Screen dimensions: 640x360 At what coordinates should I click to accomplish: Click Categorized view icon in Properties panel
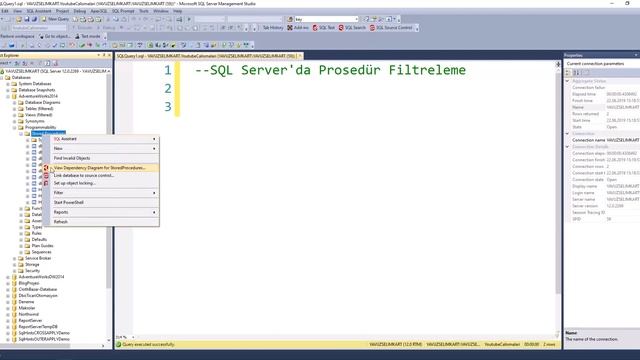click(567, 73)
